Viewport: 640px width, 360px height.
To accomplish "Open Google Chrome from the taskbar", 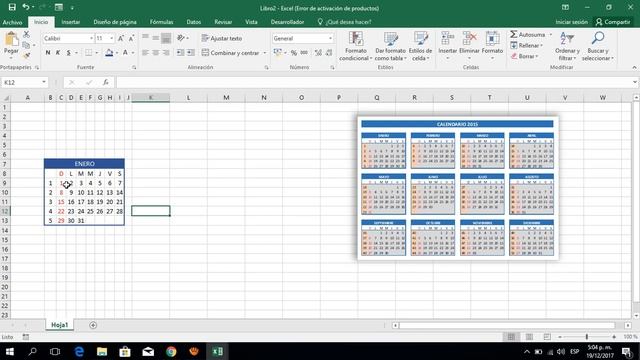I will (x=171, y=351).
